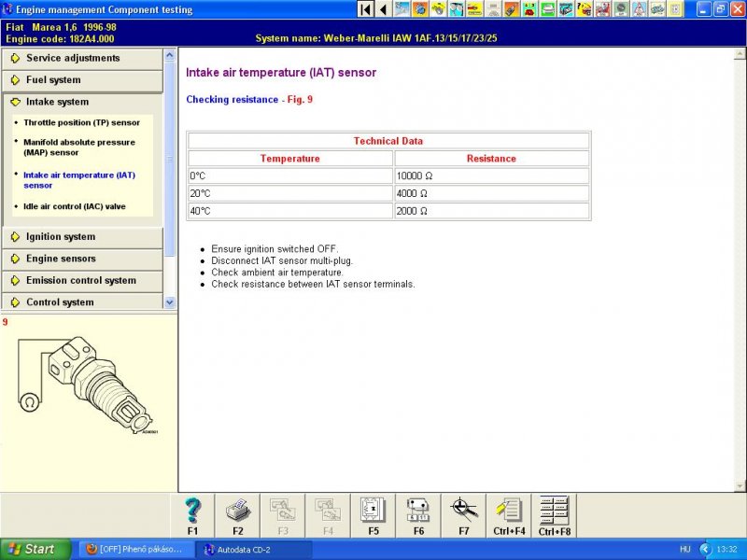Expand the Engine sensors section
The image size is (747, 560).
(x=82, y=259)
